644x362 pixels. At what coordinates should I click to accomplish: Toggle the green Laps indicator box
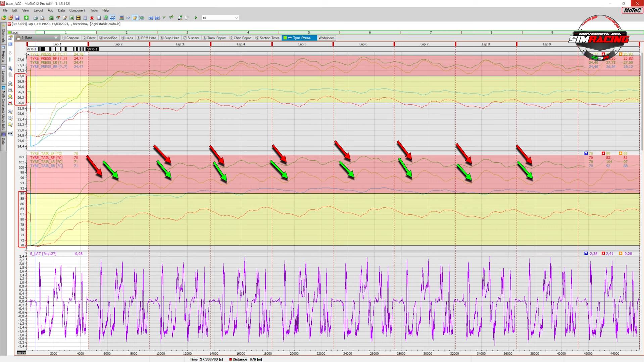tap(9, 33)
